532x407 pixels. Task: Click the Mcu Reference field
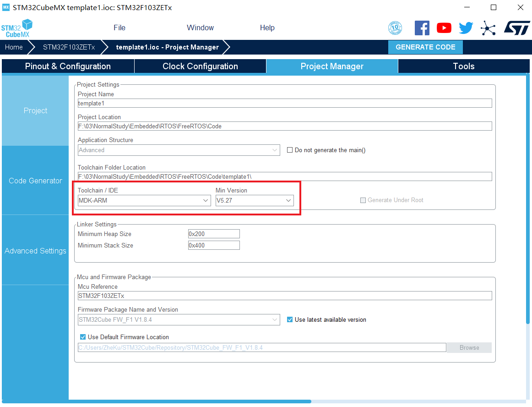point(285,296)
